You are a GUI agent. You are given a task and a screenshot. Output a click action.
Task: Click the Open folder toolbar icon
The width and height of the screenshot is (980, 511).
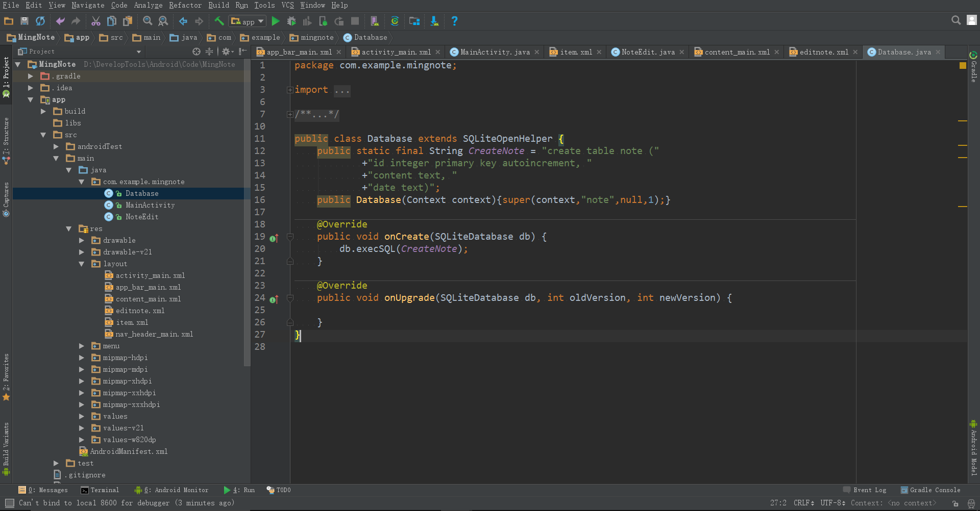click(9, 21)
